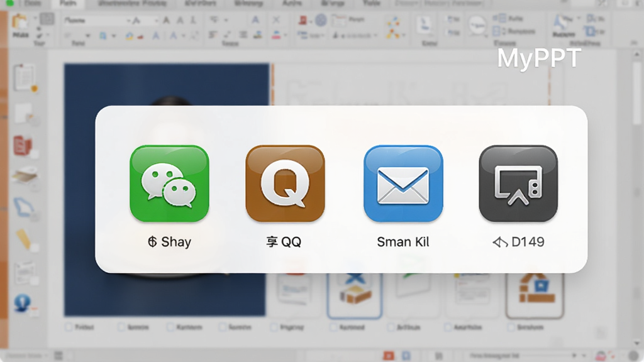This screenshot has width=644, height=362.
Task: Click the "Sman Kil" label
Action: pos(403,242)
